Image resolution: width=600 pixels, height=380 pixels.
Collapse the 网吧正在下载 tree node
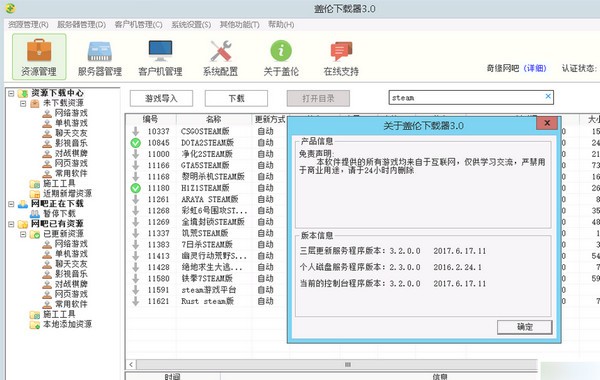(x=11, y=204)
